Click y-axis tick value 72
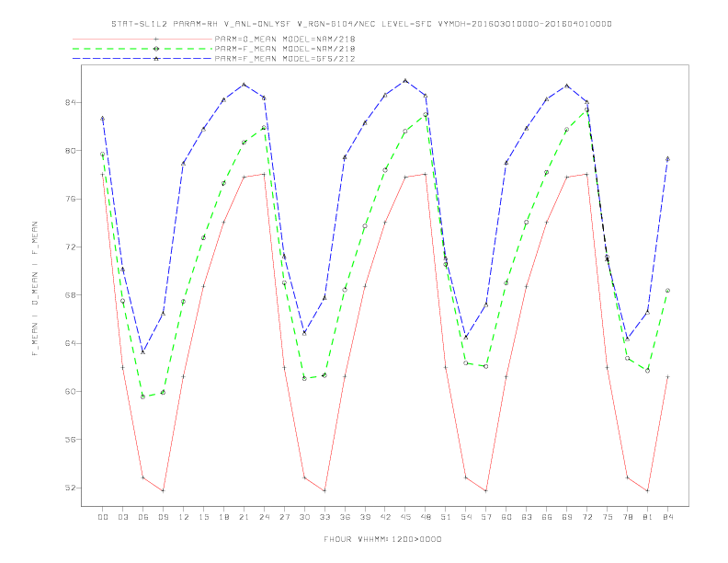The height and width of the screenshot is (563, 728). pos(71,247)
